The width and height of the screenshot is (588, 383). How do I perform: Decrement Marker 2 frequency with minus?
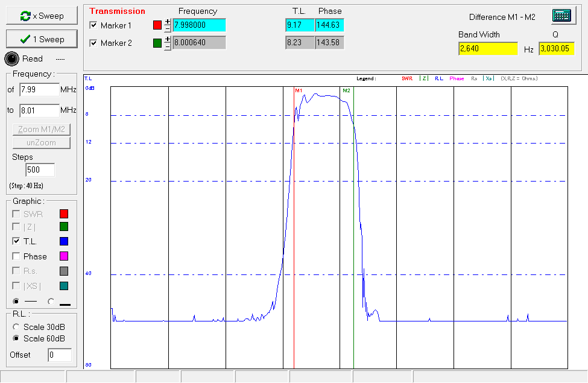pos(168,46)
